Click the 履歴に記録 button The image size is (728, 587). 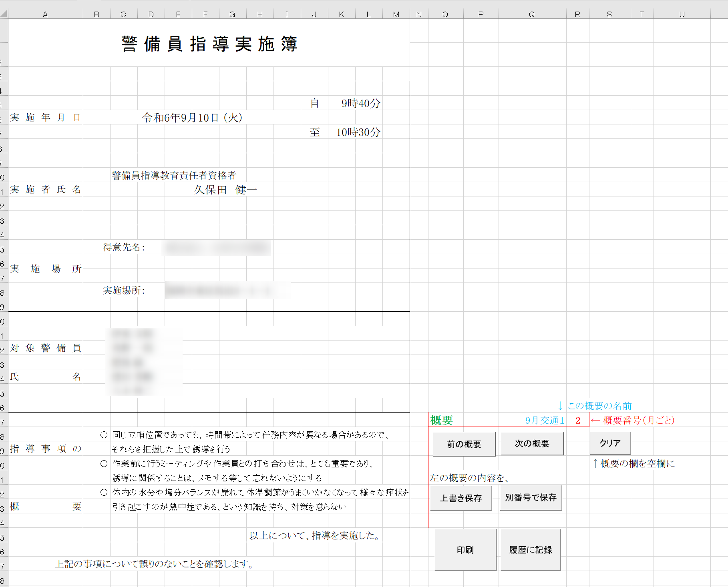coord(530,550)
